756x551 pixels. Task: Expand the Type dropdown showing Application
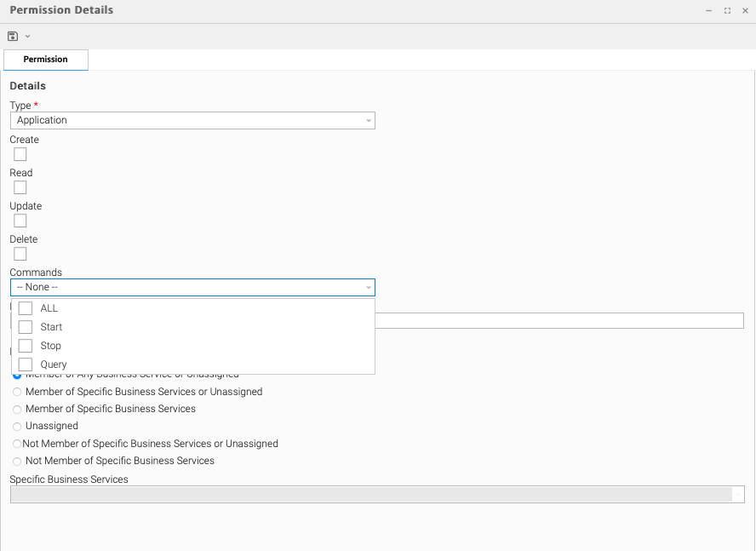(192, 121)
